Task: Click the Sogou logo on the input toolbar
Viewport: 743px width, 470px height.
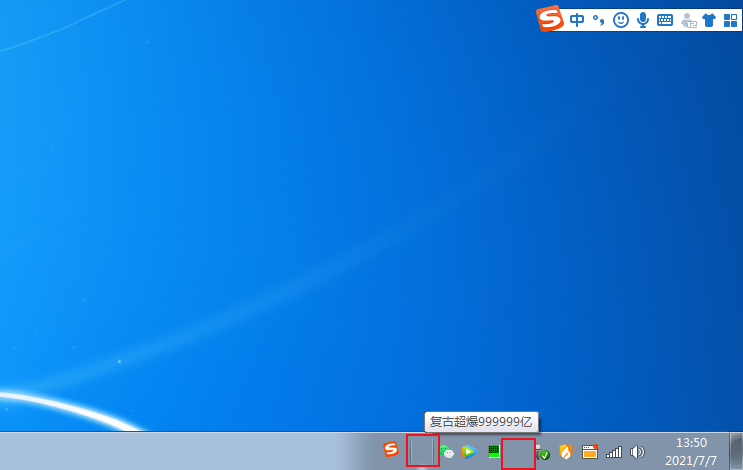Action: pos(550,19)
